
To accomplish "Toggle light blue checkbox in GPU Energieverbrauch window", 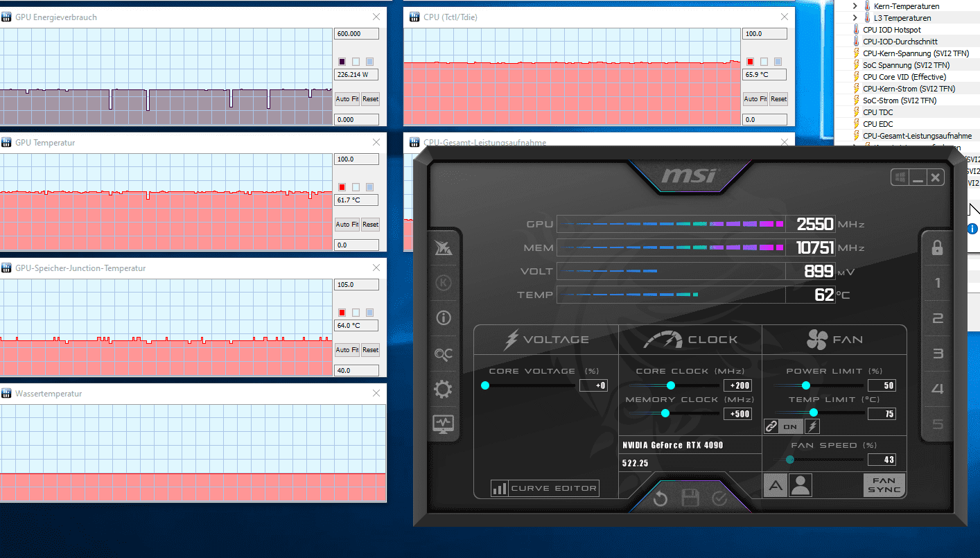I will [x=369, y=62].
